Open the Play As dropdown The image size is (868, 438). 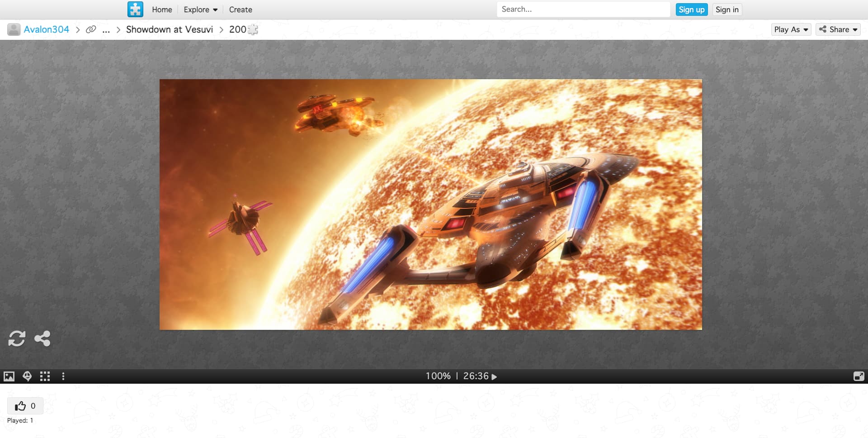791,29
